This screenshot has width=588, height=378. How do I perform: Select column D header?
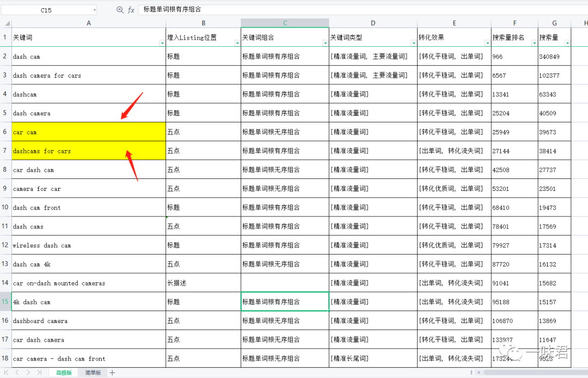click(x=373, y=23)
